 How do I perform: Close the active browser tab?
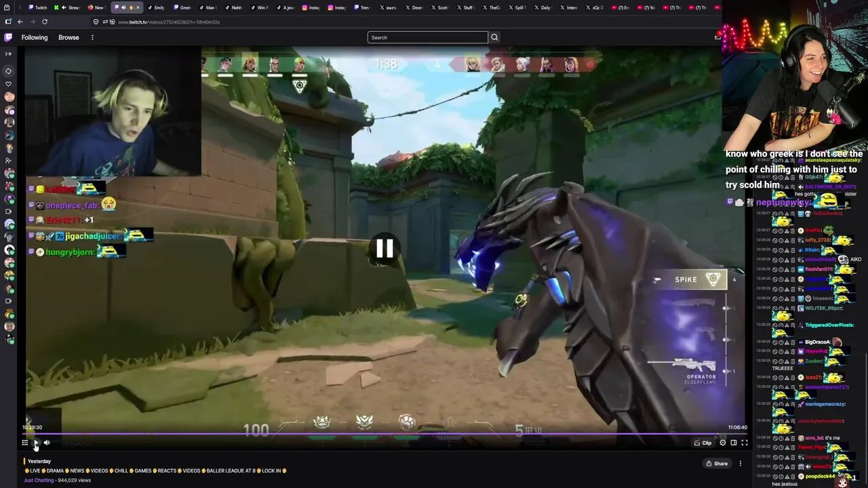[138, 7]
